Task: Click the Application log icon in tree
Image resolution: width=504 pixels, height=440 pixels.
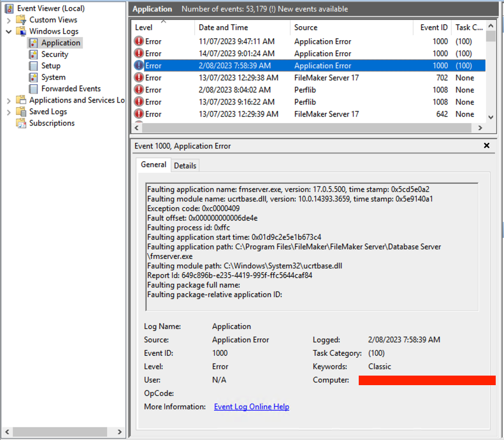Action: point(33,43)
